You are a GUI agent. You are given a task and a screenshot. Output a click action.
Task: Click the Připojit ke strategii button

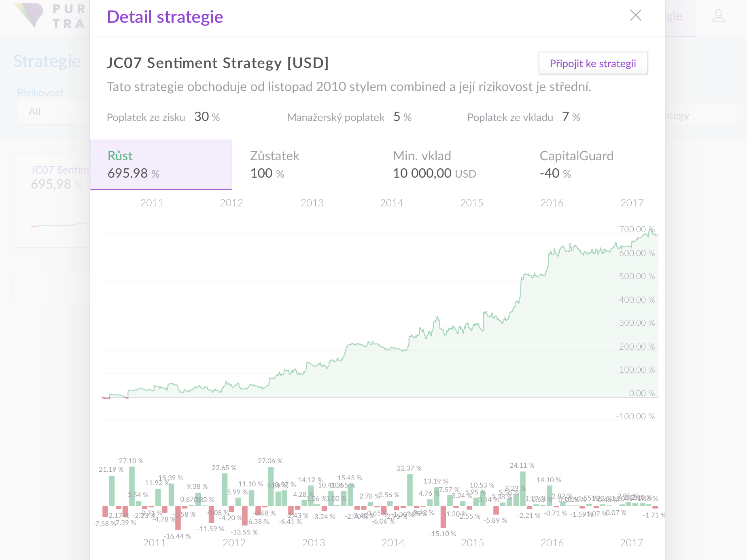point(593,63)
